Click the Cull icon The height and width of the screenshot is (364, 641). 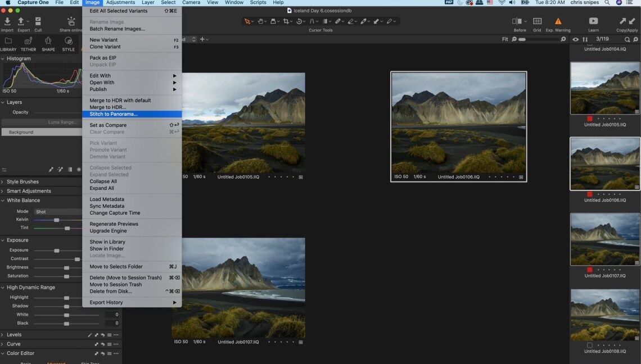[x=38, y=22]
